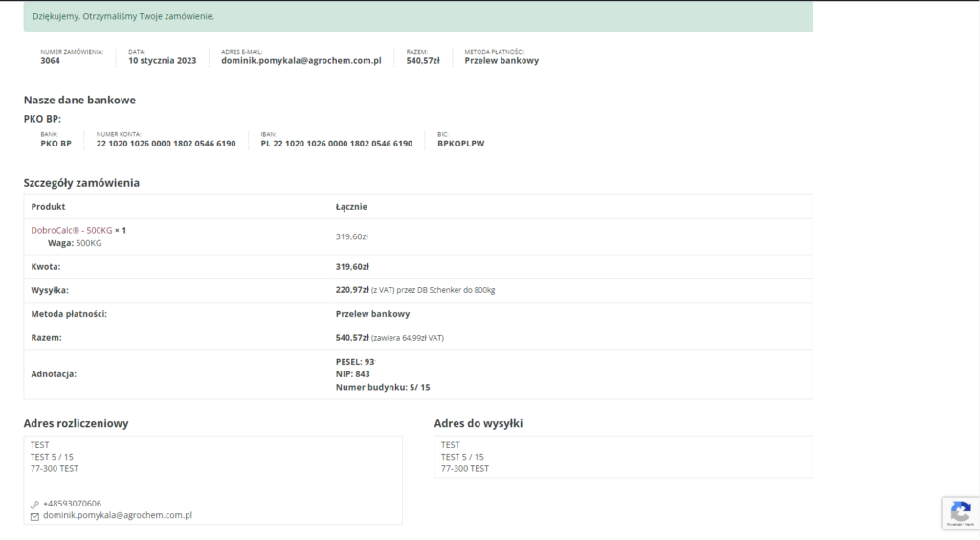Click TEST 5 / 15 in the shipping address
Screen dimensions: 980x540
pyautogui.click(x=462, y=457)
